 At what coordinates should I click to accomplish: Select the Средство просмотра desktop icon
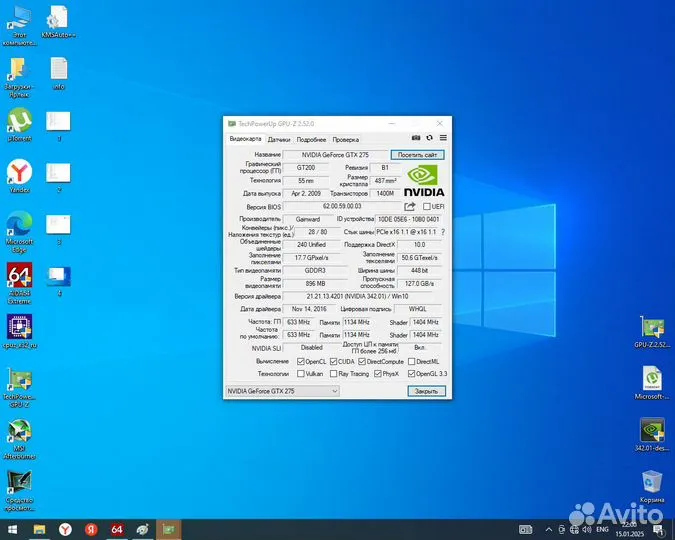pyautogui.click(x=19, y=491)
